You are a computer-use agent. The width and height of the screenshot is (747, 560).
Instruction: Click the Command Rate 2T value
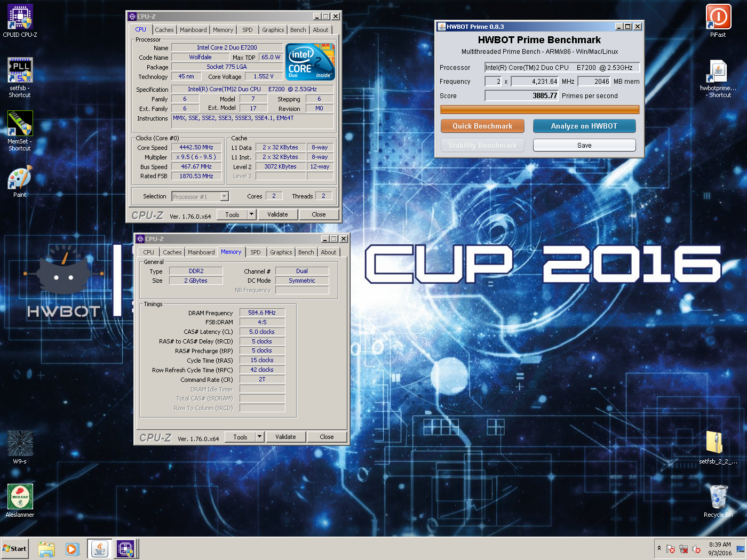pos(262,379)
